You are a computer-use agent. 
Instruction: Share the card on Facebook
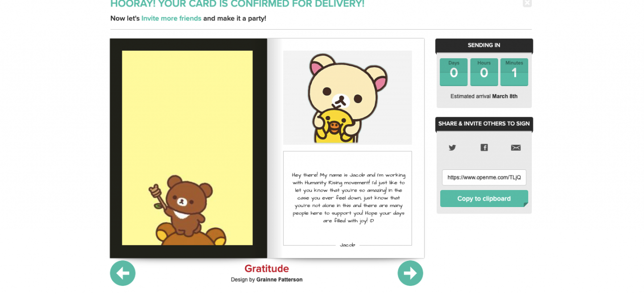tap(484, 148)
